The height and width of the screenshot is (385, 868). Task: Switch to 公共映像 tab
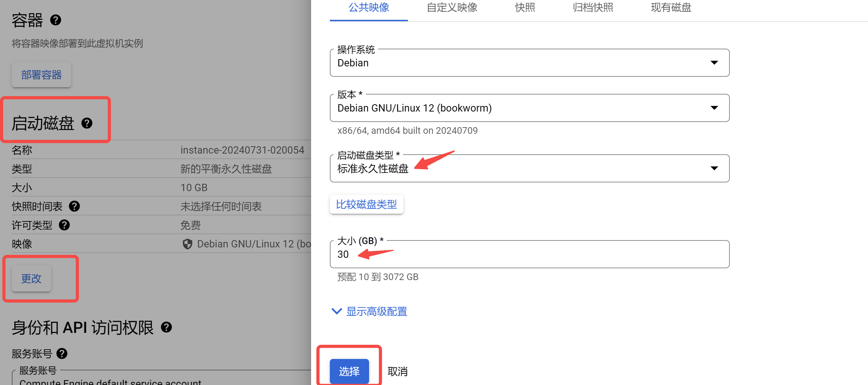(368, 8)
